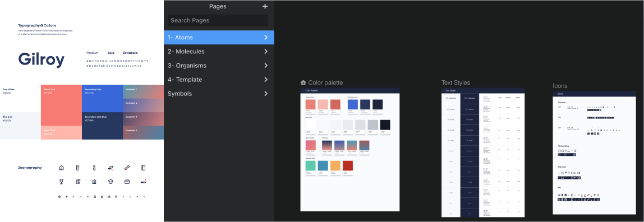Screen dimensions: 644x222
Task: Click the Gradient 1 swatch
Action: 144,92
